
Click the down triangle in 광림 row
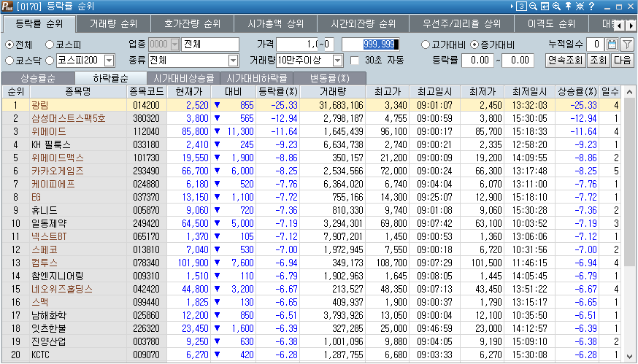(x=217, y=105)
